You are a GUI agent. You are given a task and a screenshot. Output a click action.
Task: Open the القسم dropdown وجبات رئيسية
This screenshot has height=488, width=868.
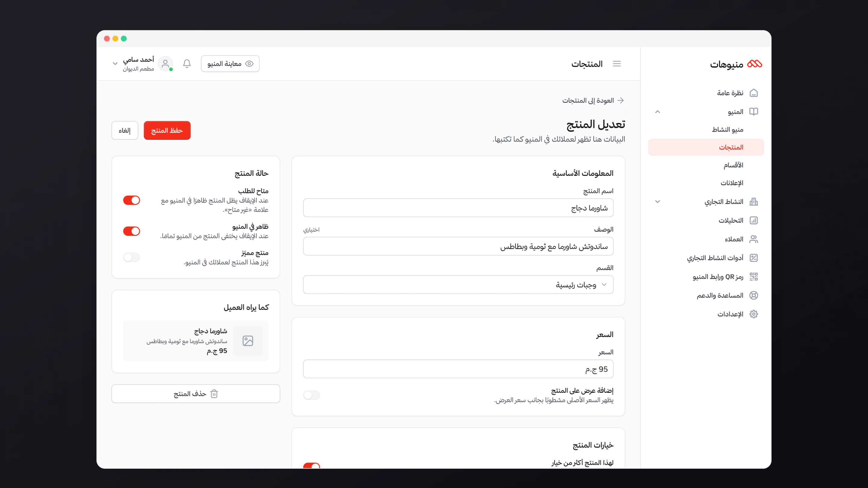tap(458, 285)
